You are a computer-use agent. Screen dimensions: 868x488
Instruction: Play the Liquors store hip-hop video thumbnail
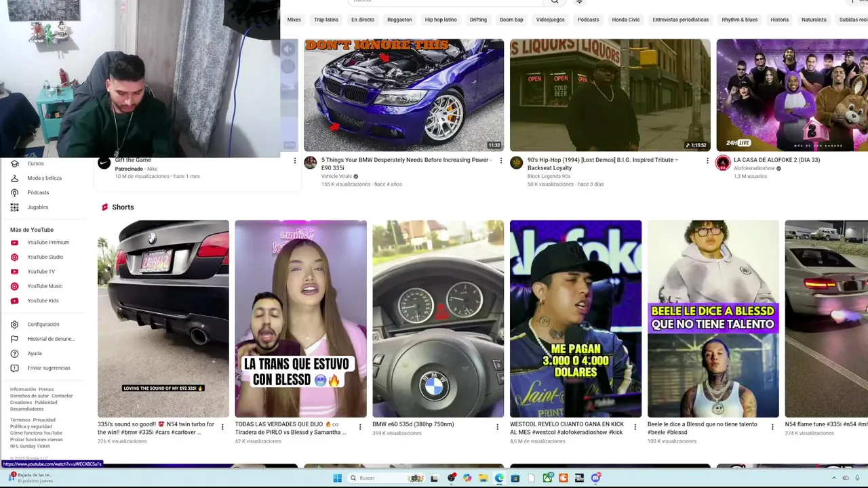(610, 95)
